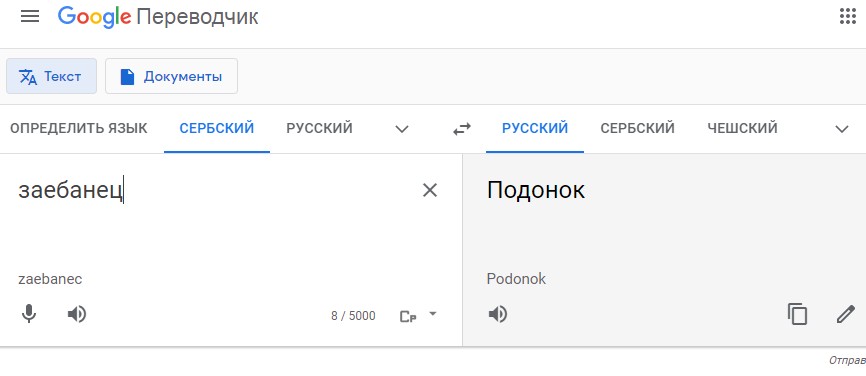Select РУССКИЙ as source language
This screenshot has width=866, height=376.
(319, 129)
